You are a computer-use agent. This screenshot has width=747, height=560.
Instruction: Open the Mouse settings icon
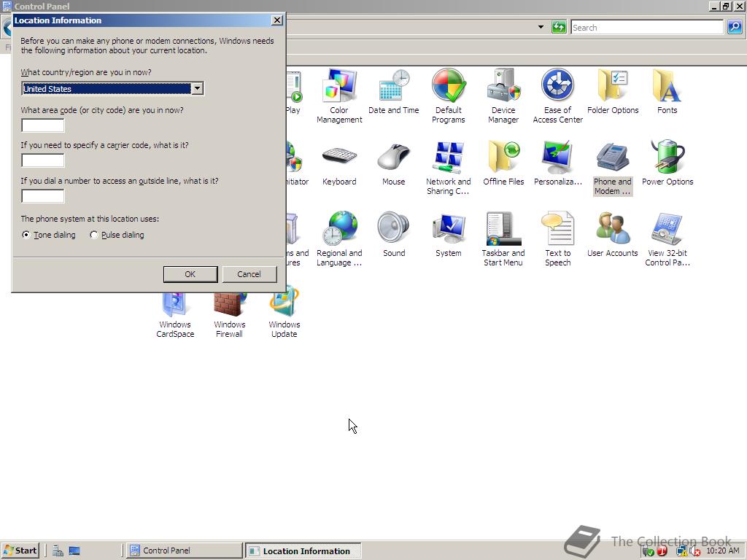pyautogui.click(x=393, y=163)
